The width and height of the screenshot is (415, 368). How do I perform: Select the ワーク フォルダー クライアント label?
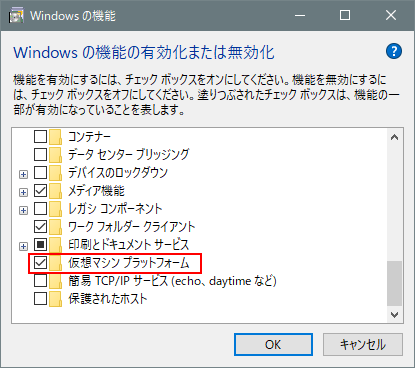131,226
